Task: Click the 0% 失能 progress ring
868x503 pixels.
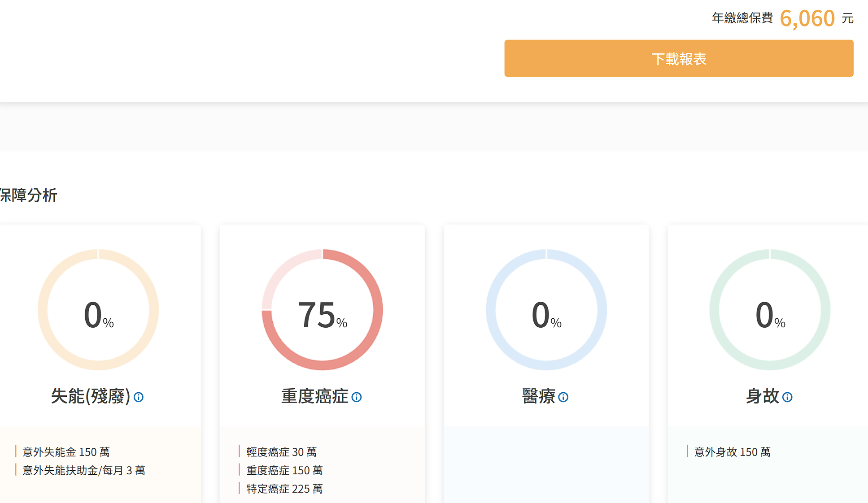Action: pos(98,310)
